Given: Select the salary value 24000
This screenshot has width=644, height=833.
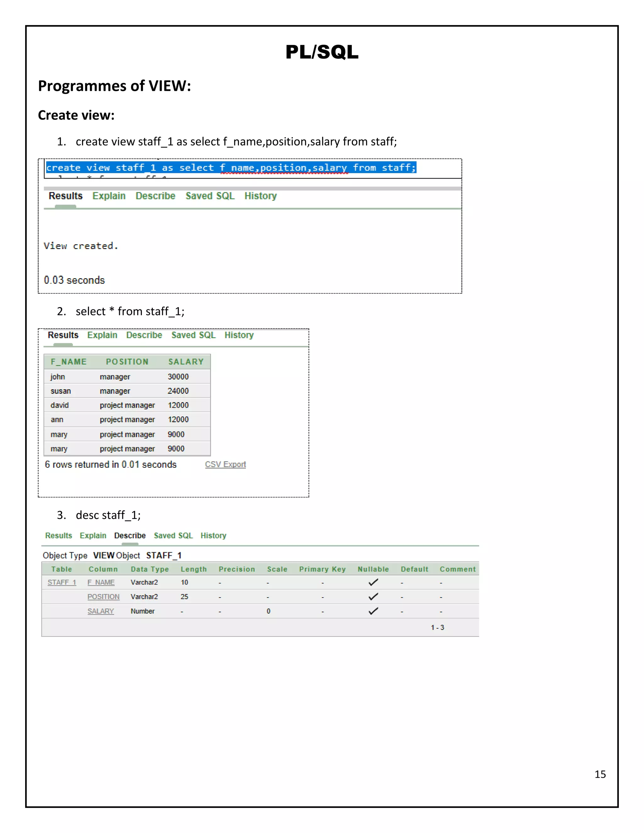Looking at the screenshot, I should [x=178, y=391].
